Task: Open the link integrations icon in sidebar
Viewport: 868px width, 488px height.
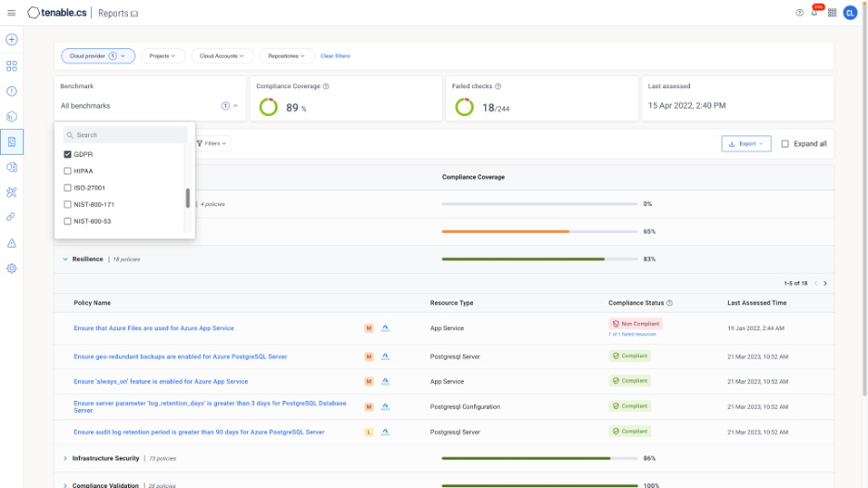Action: [x=12, y=217]
